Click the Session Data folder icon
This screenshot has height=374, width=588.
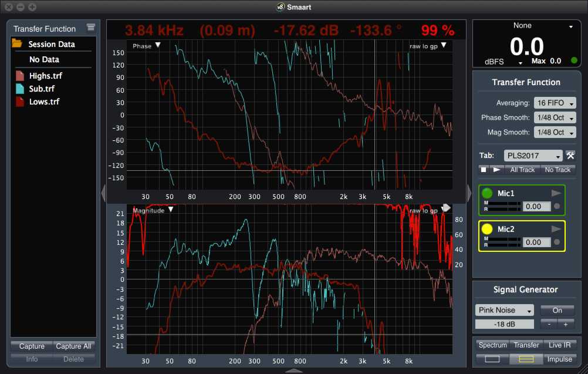pyautogui.click(x=18, y=43)
